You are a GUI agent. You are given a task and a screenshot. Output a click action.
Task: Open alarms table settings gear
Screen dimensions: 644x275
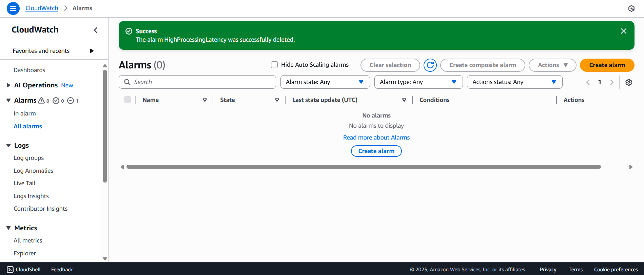tap(628, 82)
